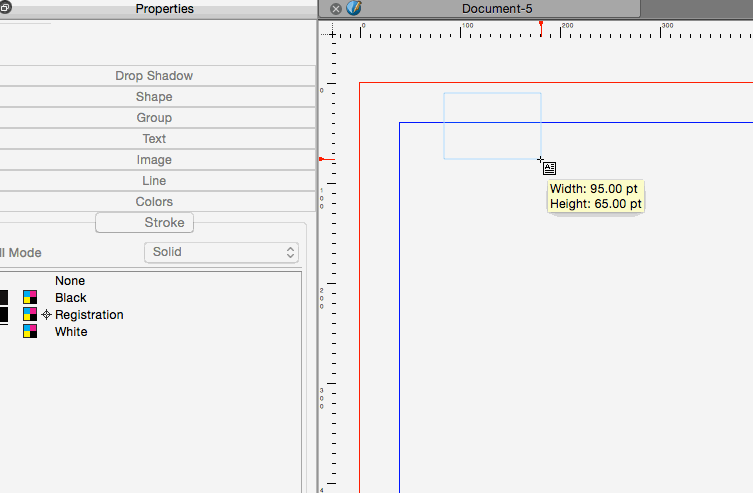This screenshot has height=493, width=753.
Task: Click the red marker on horizontal ruler
Action: point(541,23)
